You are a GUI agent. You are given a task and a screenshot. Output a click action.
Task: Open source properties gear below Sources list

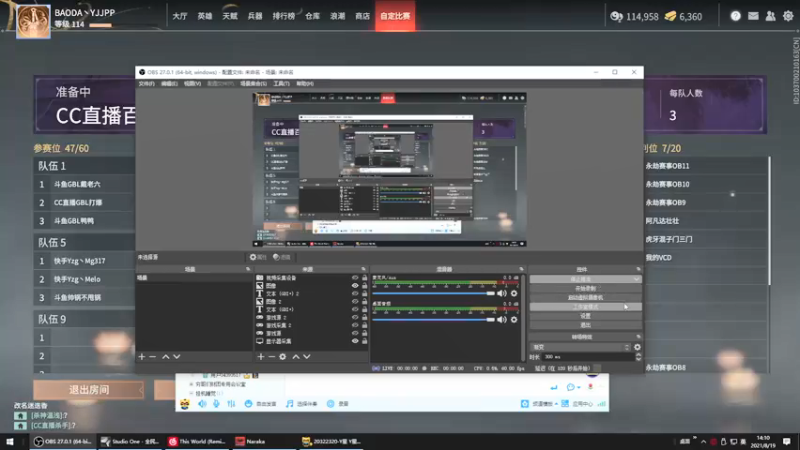283,357
